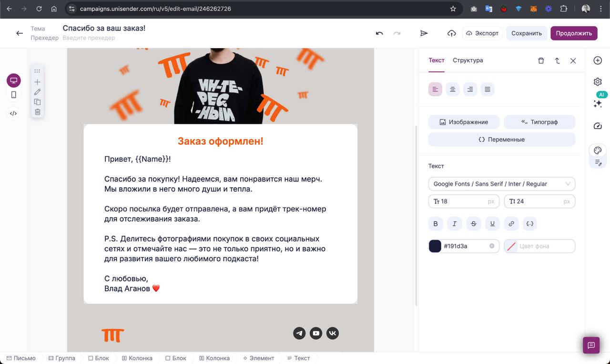Switch to the Текст tab

point(437,61)
